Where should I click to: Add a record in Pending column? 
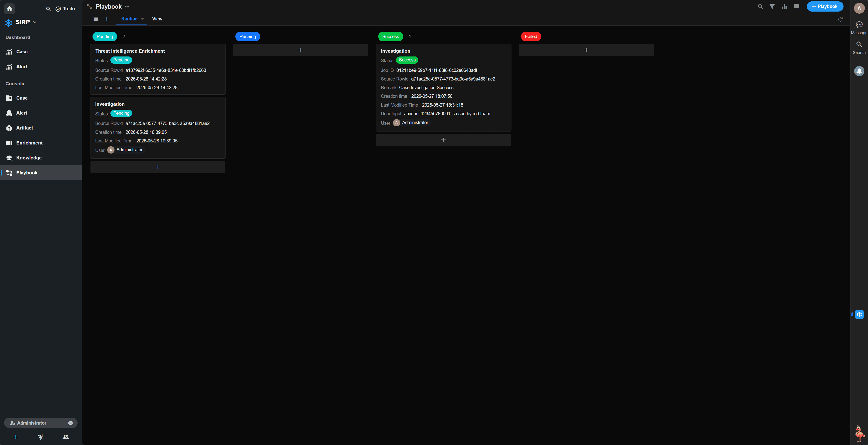(x=158, y=167)
